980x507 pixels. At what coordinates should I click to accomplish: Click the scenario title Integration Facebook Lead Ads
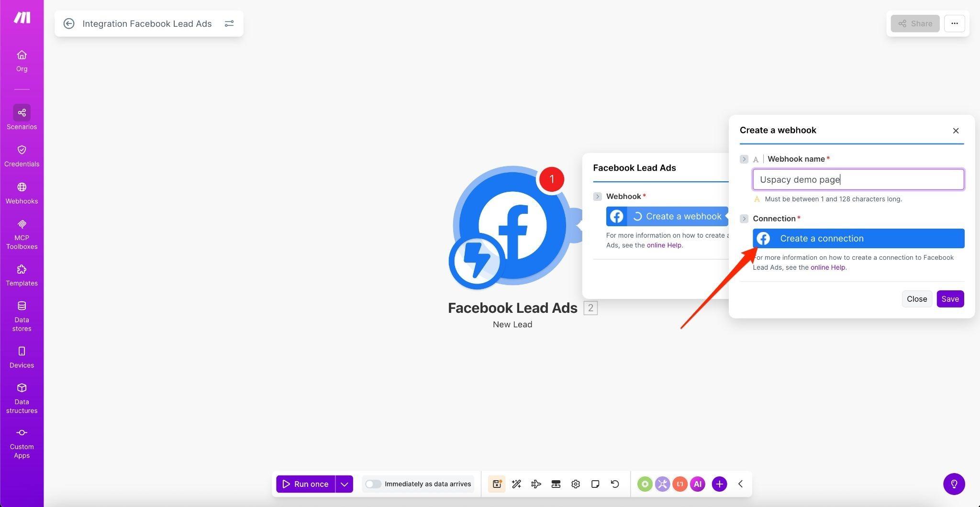click(x=147, y=23)
